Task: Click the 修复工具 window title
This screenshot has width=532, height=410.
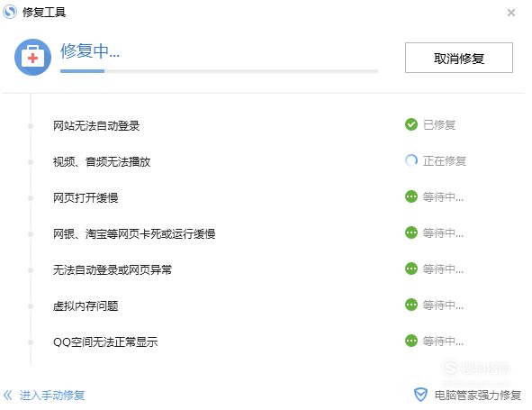Action: click(44, 13)
